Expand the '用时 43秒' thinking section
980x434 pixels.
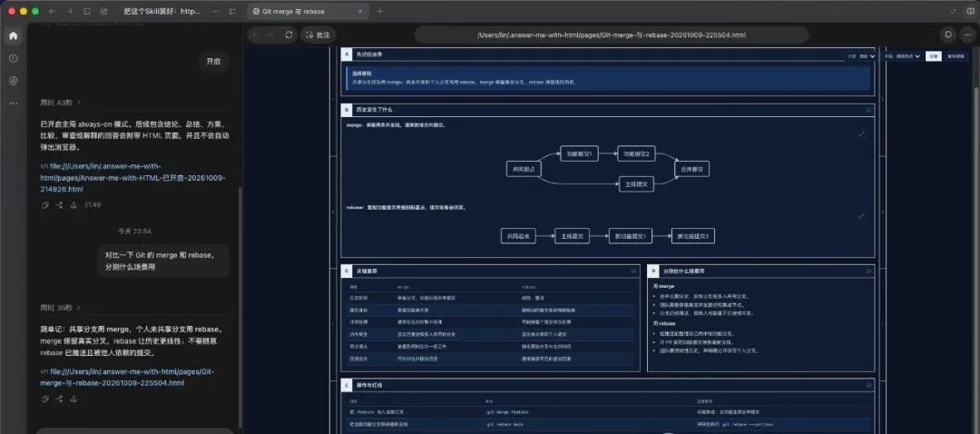pyautogui.click(x=61, y=102)
